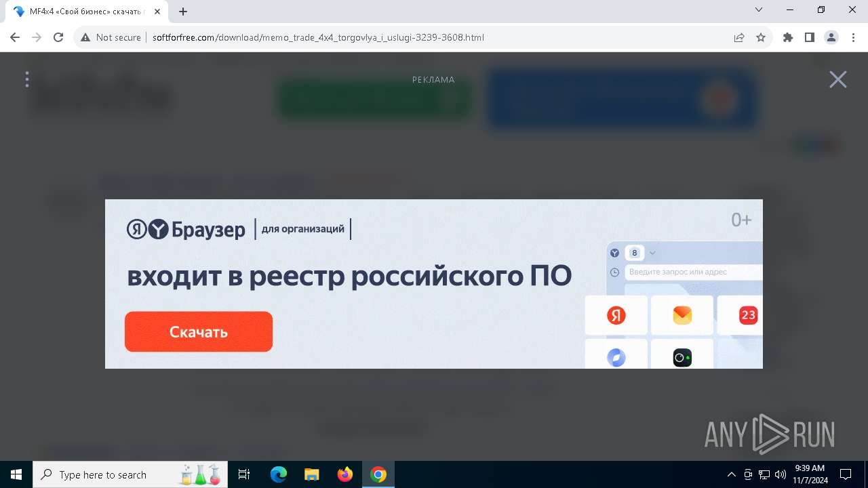Open the ad options three-dot menu
The width and height of the screenshot is (868, 488).
pos(27,79)
